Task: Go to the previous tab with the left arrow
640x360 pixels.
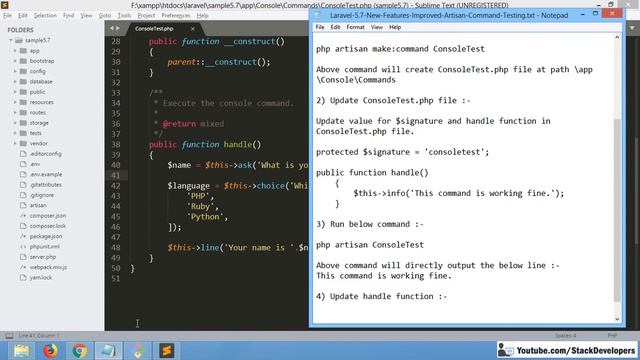Action: 111,28
